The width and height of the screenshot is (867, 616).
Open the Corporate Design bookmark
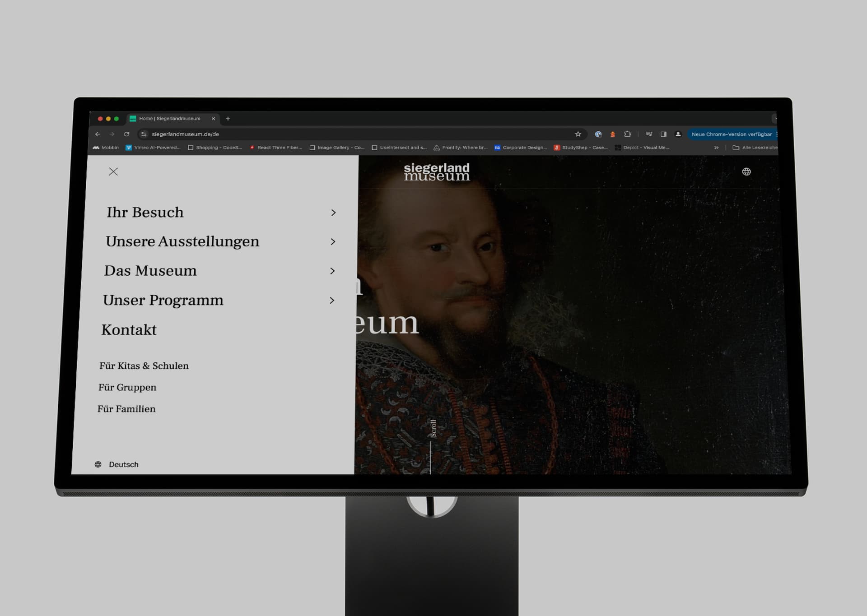[521, 148]
